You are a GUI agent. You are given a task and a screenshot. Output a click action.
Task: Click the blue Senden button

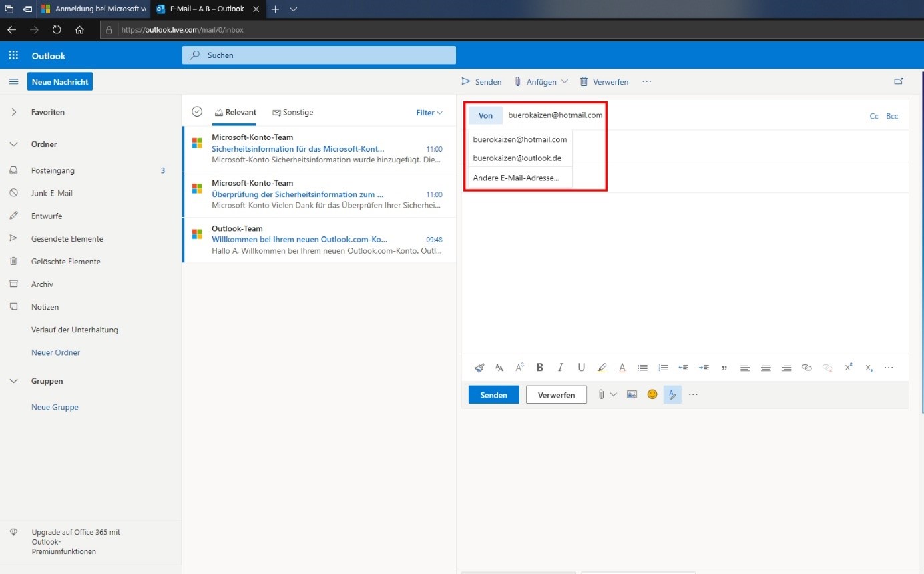pyautogui.click(x=493, y=395)
